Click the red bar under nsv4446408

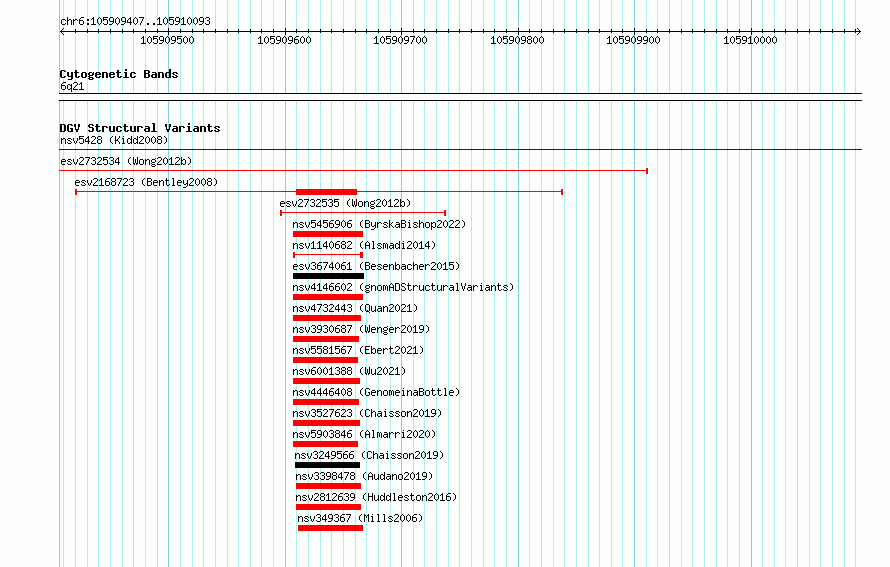[x=326, y=402]
